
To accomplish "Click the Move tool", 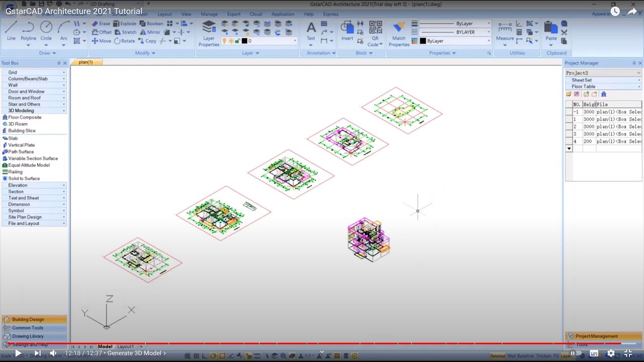I will [101, 41].
